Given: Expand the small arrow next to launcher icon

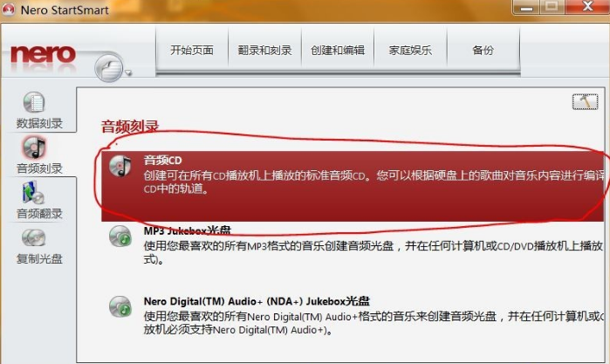Looking at the screenshot, I should pos(128,72).
